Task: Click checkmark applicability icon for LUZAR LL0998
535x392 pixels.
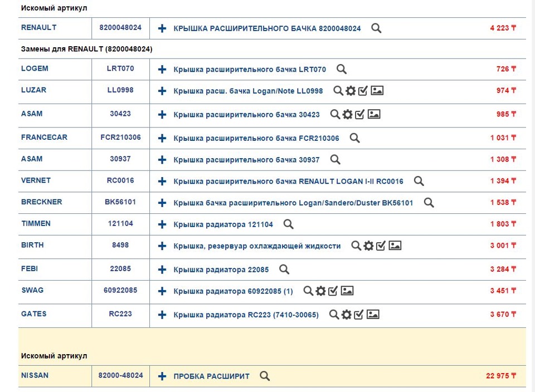Action: [363, 91]
